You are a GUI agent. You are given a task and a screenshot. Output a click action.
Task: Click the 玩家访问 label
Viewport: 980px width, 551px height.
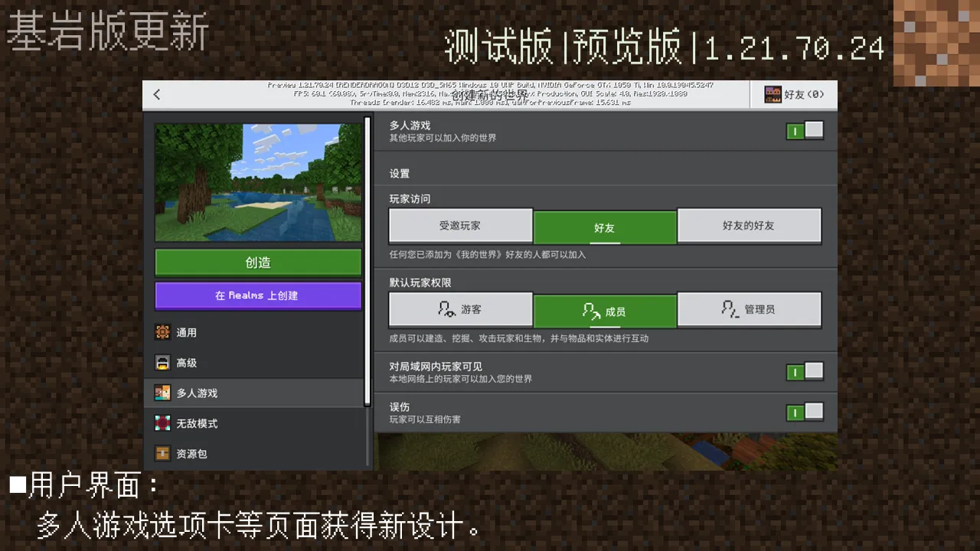click(410, 199)
